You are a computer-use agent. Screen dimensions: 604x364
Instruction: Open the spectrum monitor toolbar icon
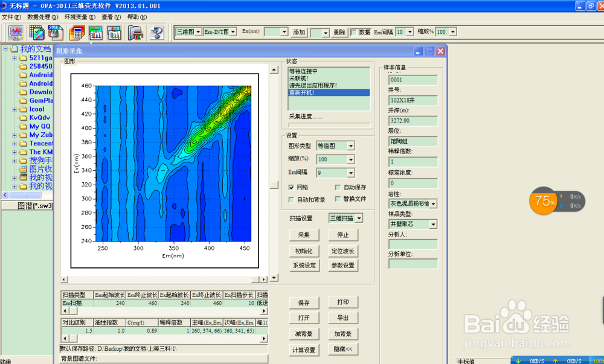pos(16,33)
